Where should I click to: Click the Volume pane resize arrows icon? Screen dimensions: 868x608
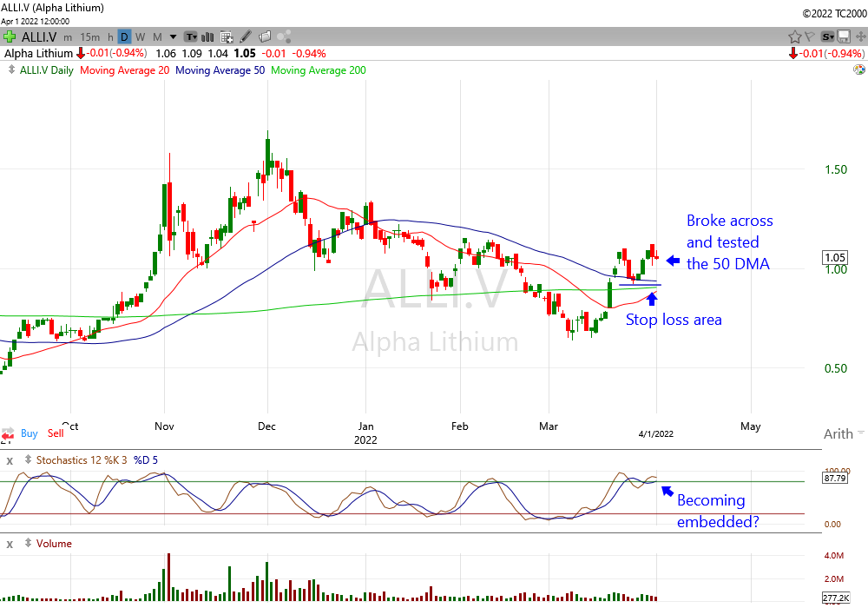(x=28, y=543)
